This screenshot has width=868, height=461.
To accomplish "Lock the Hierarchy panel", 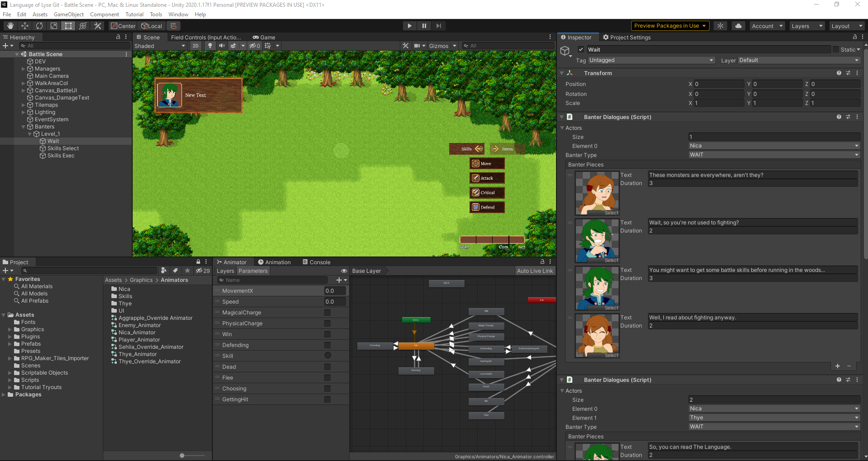I will [x=118, y=37].
